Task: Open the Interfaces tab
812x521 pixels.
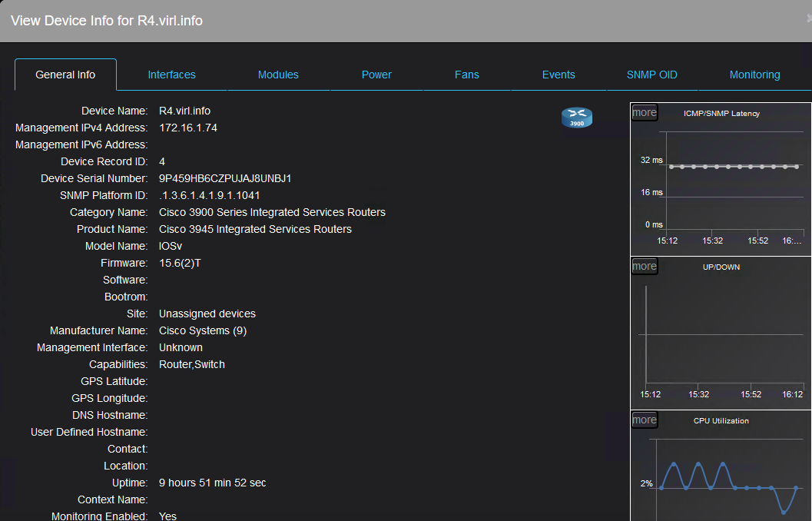Action: (x=171, y=75)
